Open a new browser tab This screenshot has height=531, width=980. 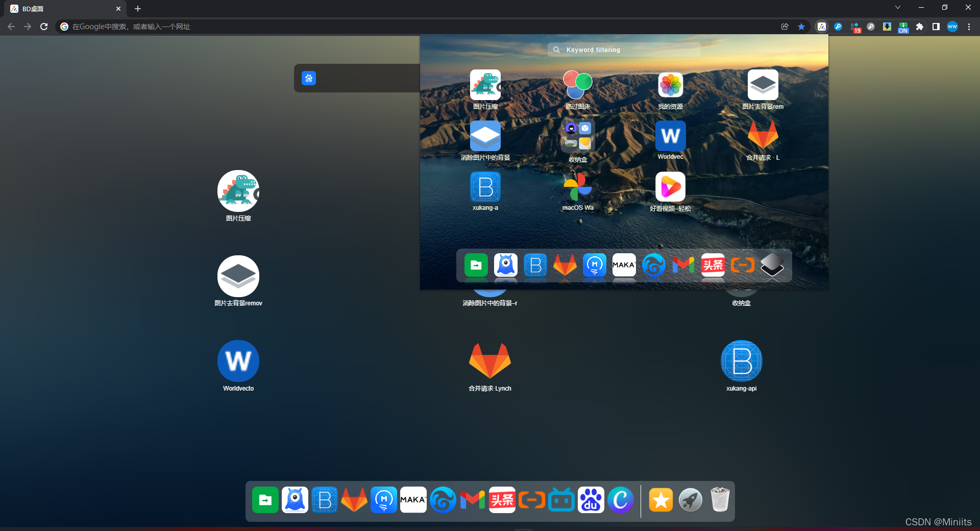pyautogui.click(x=138, y=9)
